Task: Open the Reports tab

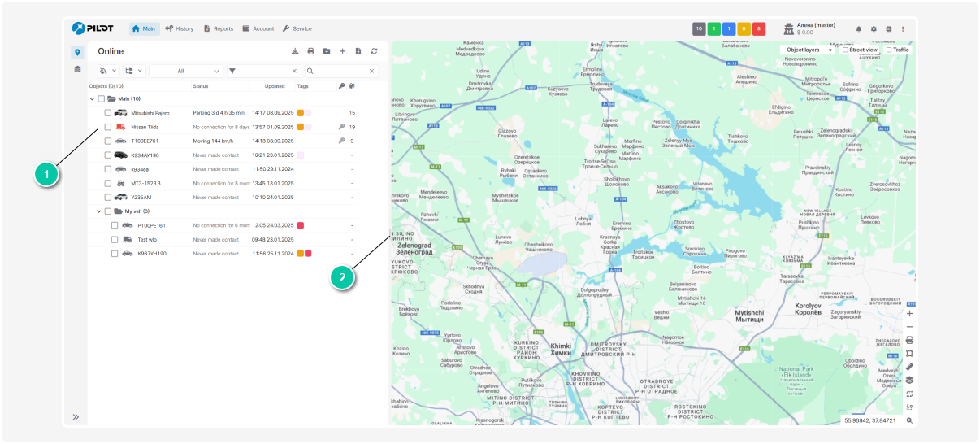Action: click(x=218, y=28)
